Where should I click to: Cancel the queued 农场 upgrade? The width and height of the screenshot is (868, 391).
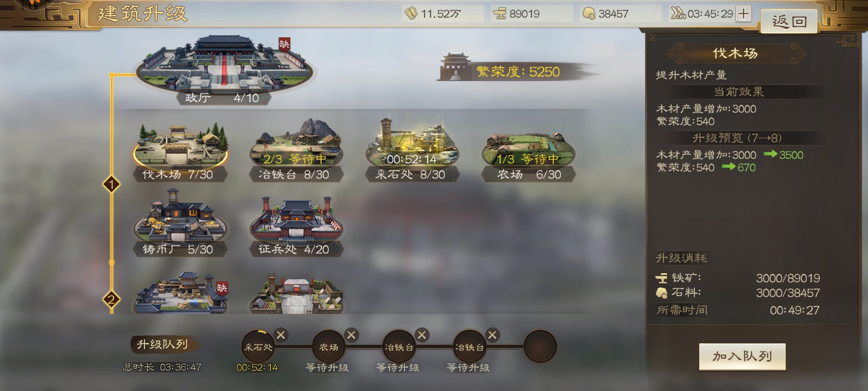click(x=351, y=335)
